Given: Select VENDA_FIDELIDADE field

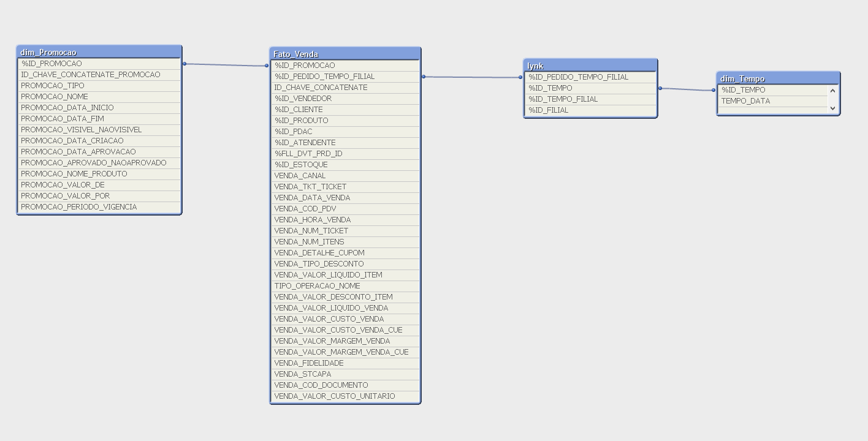Looking at the screenshot, I should pyautogui.click(x=345, y=363).
